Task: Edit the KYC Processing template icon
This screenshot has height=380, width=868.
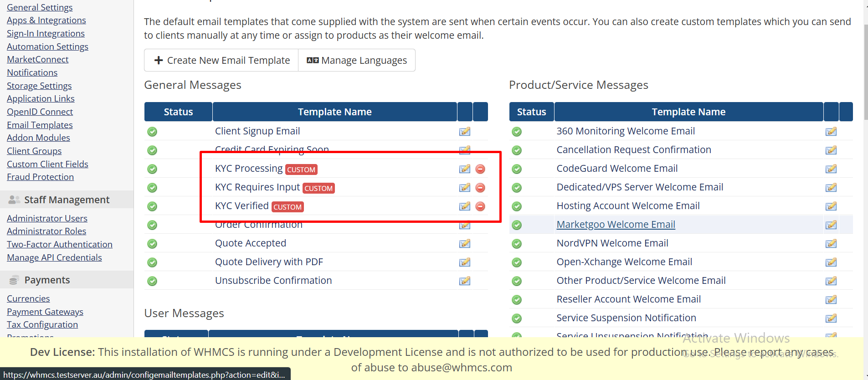Action: click(x=465, y=169)
